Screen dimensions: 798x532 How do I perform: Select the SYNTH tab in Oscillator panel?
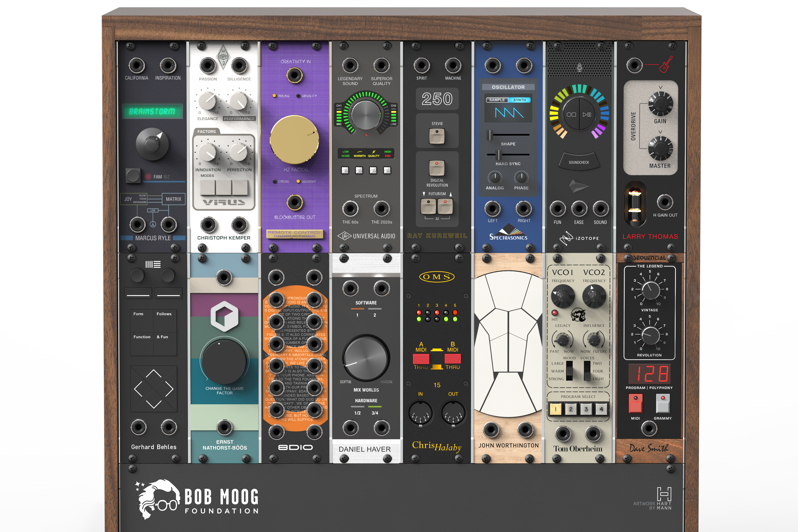[519, 100]
